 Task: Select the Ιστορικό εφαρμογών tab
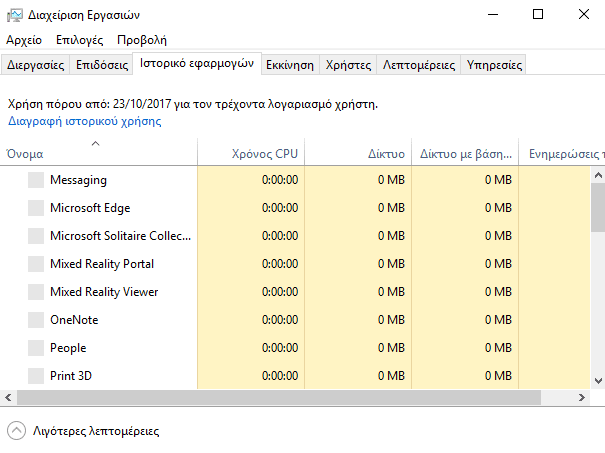pos(197,63)
